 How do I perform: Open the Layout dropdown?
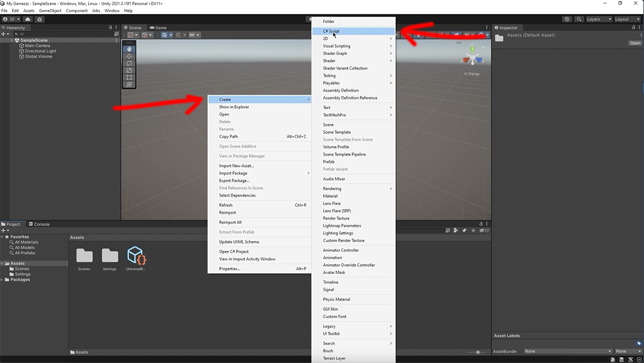(x=628, y=19)
